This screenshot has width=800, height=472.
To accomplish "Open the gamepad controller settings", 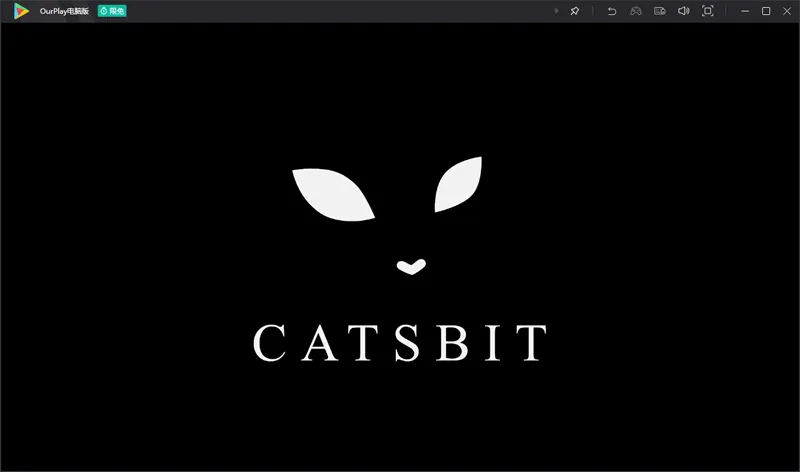I will tap(636, 11).
